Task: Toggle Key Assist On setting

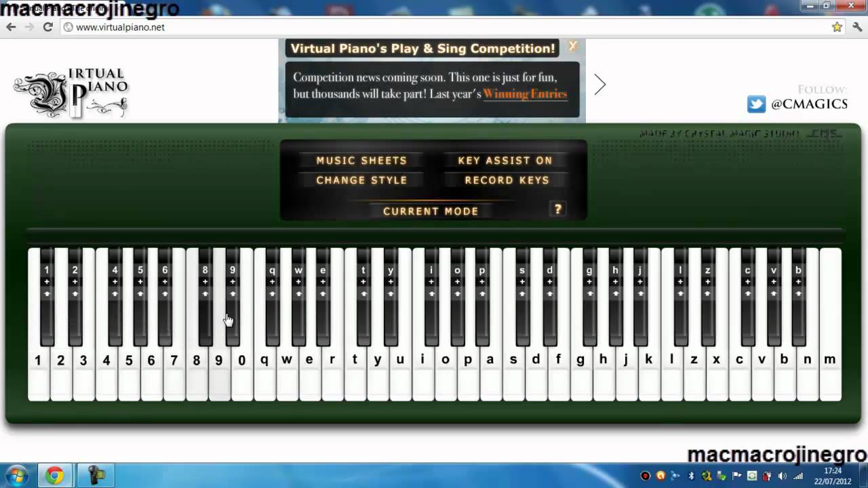Action: click(x=505, y=161)
